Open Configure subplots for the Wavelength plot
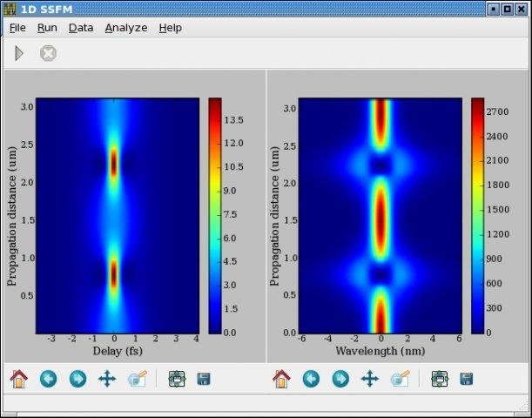 coord(440,379)
